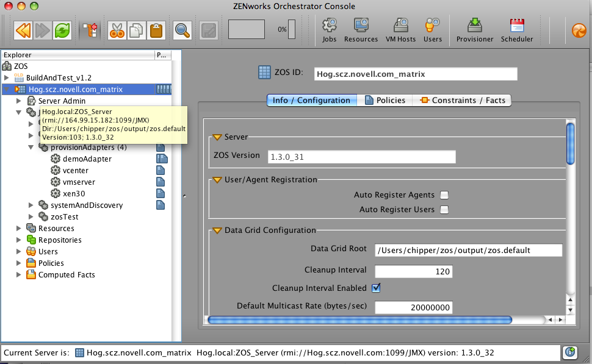Screen dimensions: 592x364
Task: Click the Users toolbar icon
Action: [x=433, y=29]
